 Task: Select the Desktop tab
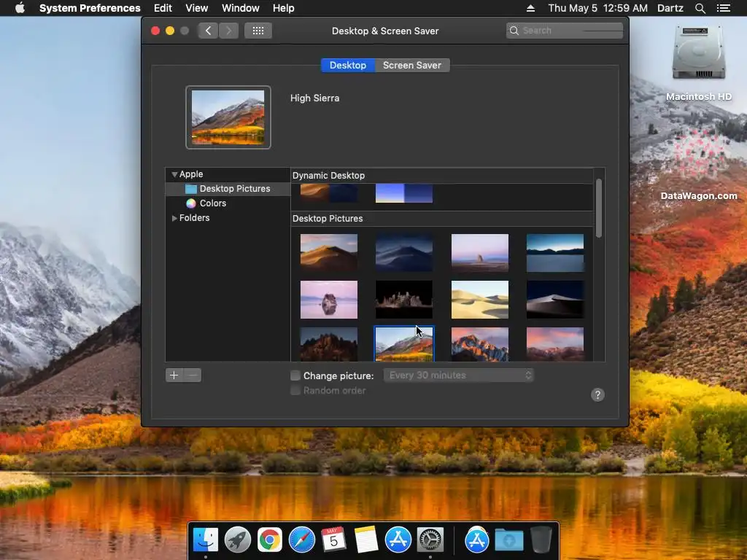click(348, 65)
